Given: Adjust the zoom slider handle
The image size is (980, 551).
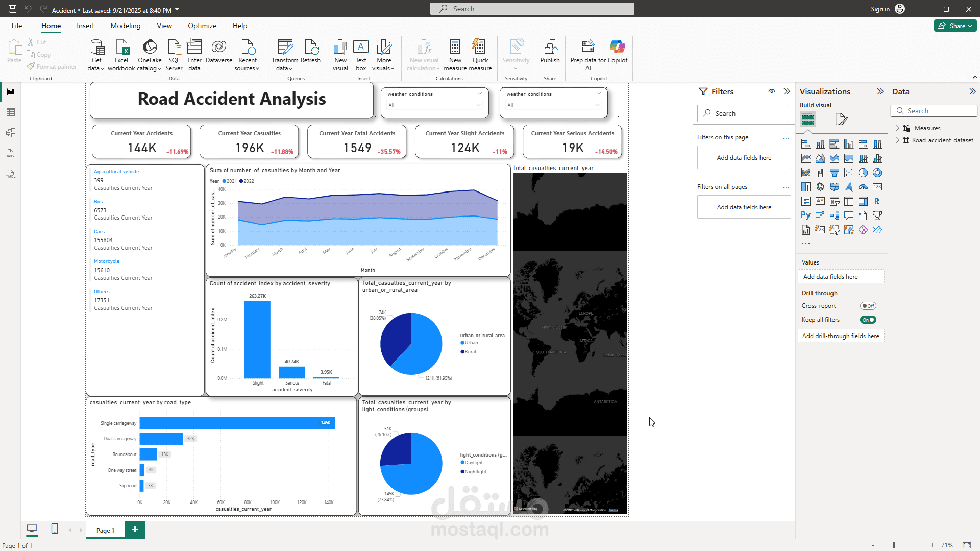Looking at the screenshot, I should click(x=894, y=545).
